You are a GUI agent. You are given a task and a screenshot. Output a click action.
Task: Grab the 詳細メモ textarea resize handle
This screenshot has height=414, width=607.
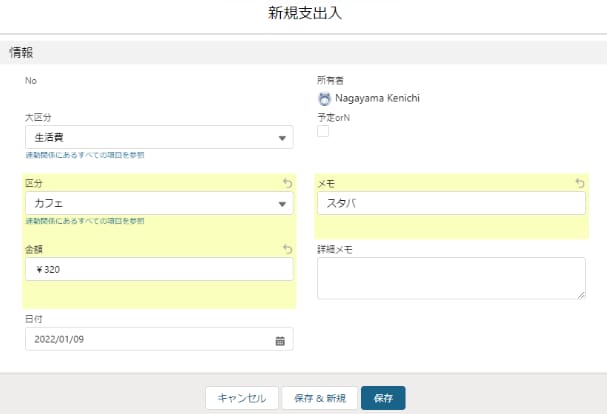(x=581, y=295)
